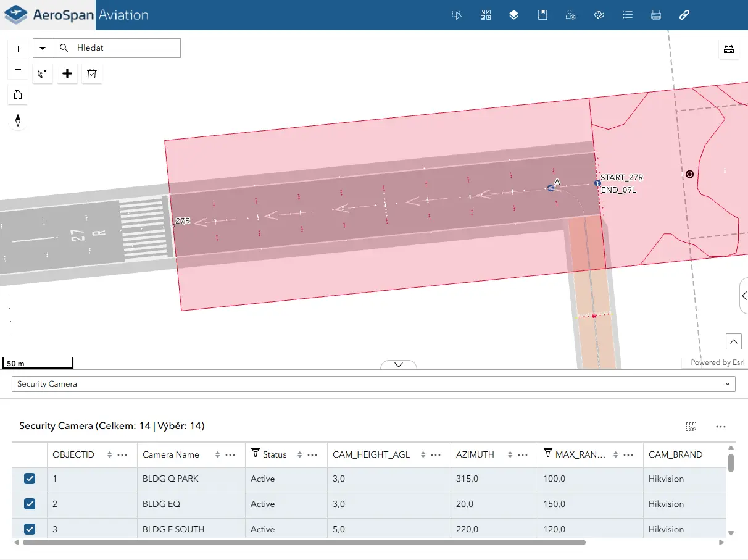Open OBJECTID column options menu
Screen dimensions: 748x560
pyautogui.click(x=122, y=454)
